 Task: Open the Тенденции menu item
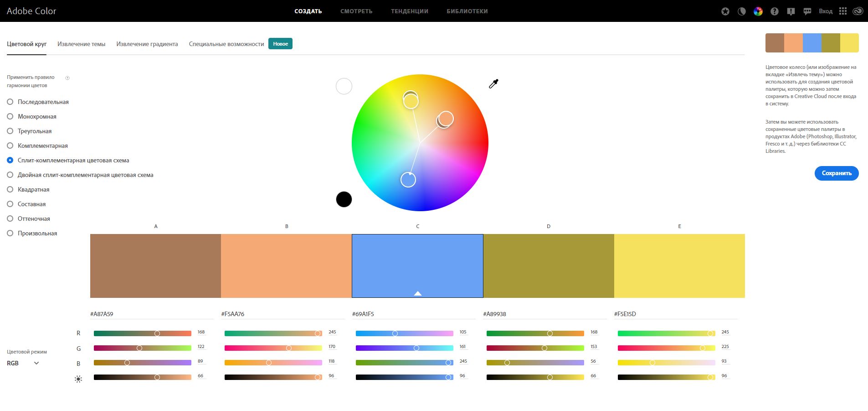[x=409, y=11]
